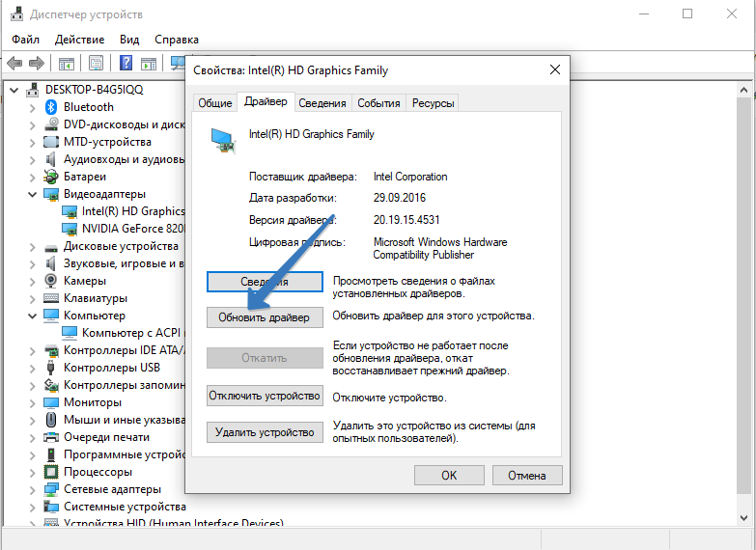Expand the Камеры category
The width and height of the screenshot is (756, 550).
point(32,281)
